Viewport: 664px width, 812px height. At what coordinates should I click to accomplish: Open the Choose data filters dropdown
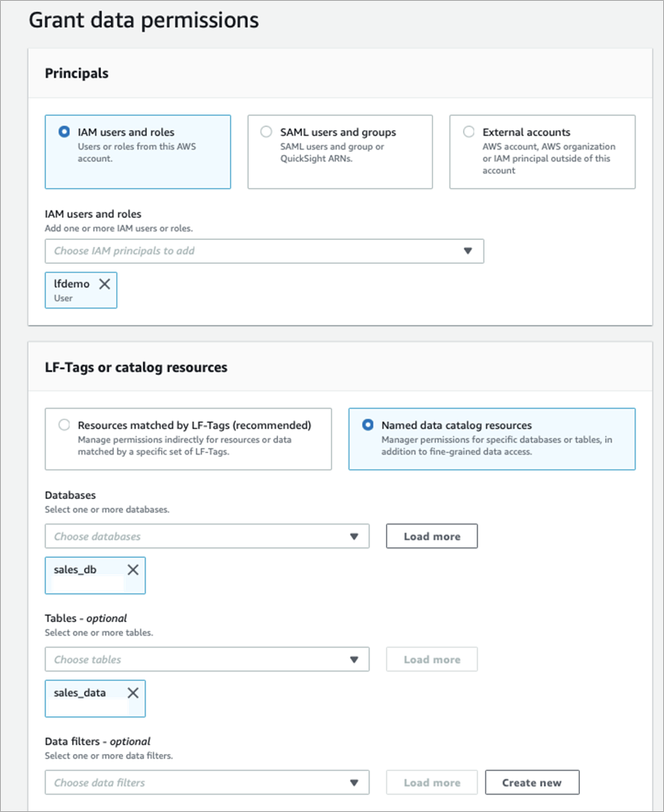pos(207,783)
